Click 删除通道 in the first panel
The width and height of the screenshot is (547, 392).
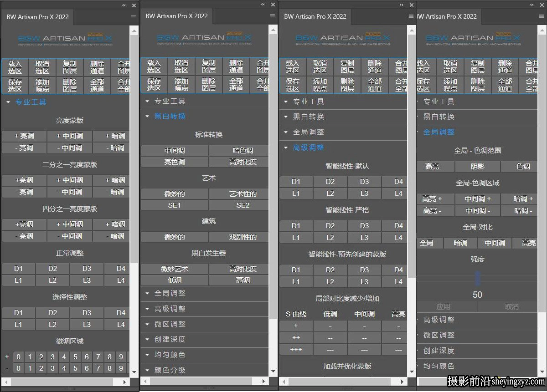pos(97,67)
